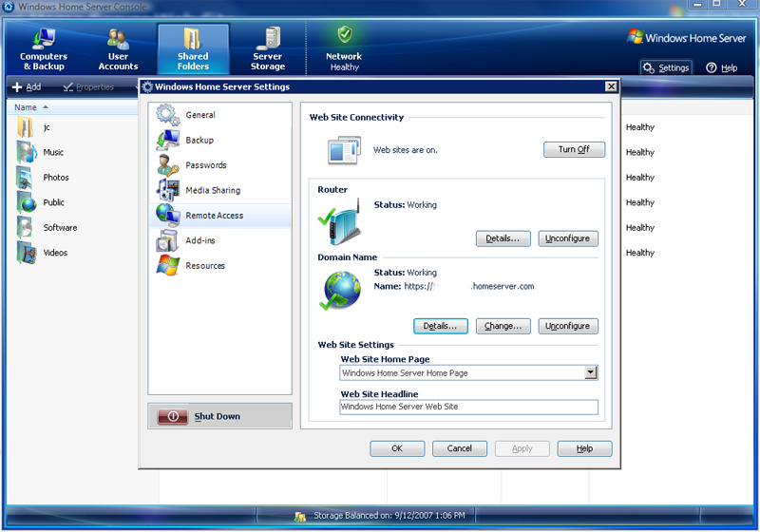Click the Media Sharing icon

click(x=168, y=190)
